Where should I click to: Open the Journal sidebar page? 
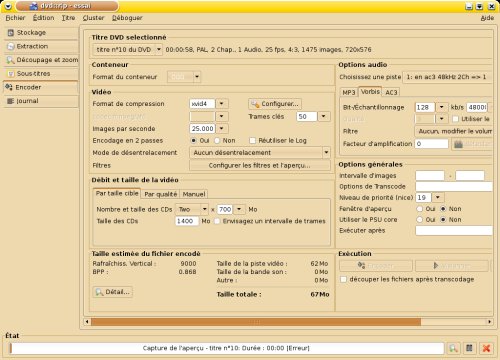pyautogui.click(x=41, y=101)
